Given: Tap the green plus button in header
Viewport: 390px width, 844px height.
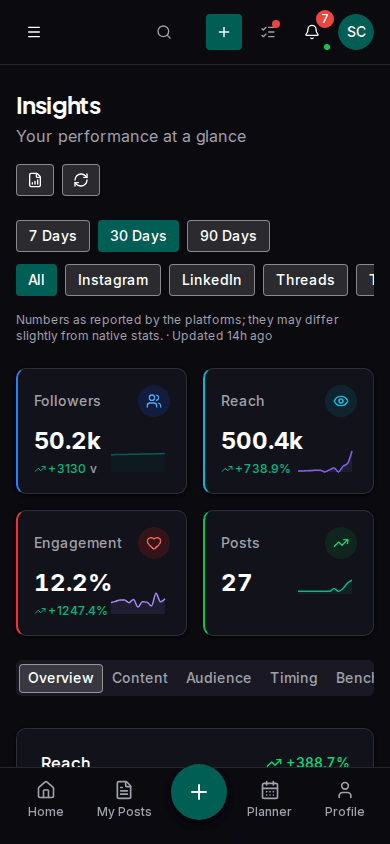Looking at the screenshot, I should (x=224, y=32).
